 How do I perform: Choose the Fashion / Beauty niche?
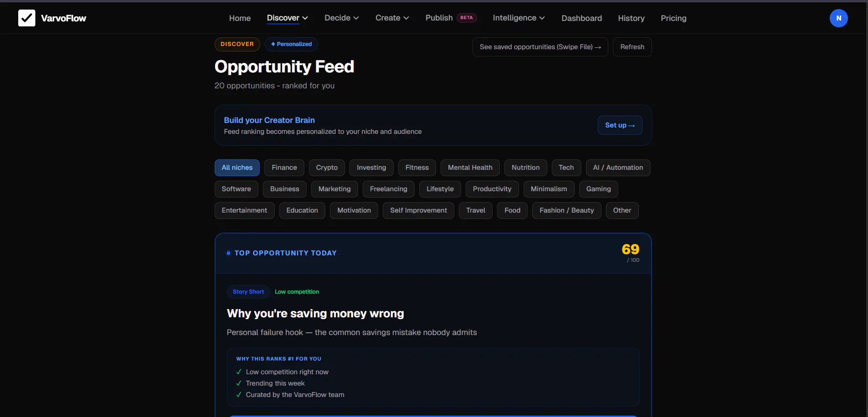coord(566,210)
